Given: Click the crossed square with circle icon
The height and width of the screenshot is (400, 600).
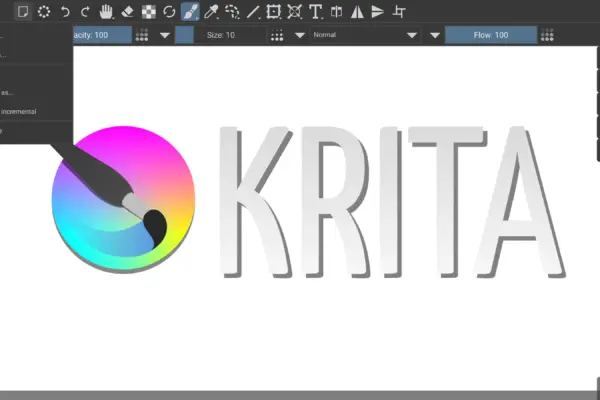Looking at the screenshot, I should coord(294,12).
